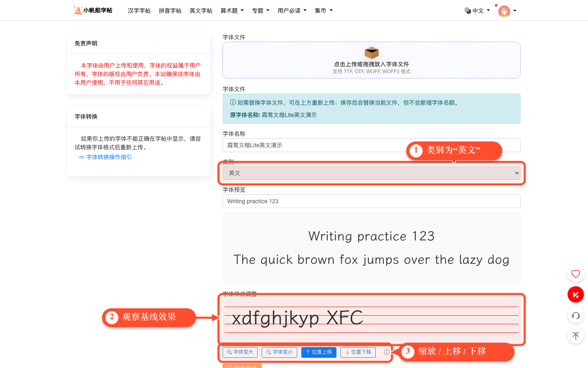Expand the 集市 dropdown menu

[x=324, y=11]
